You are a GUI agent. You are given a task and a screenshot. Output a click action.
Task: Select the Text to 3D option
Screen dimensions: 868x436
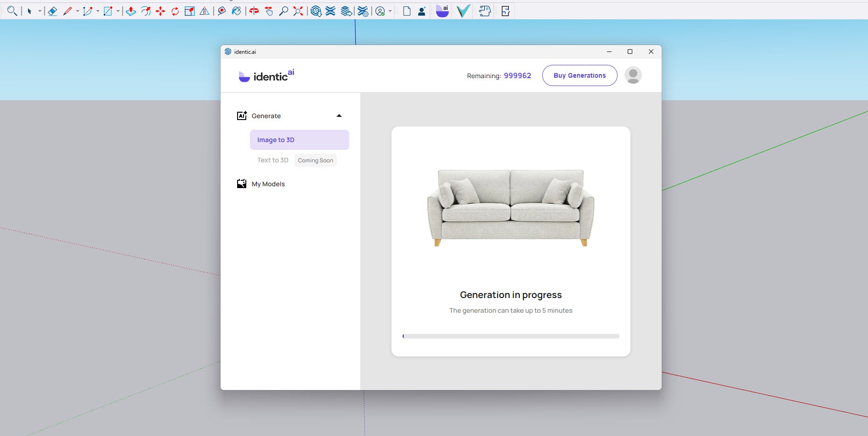(x=272, y=160)
